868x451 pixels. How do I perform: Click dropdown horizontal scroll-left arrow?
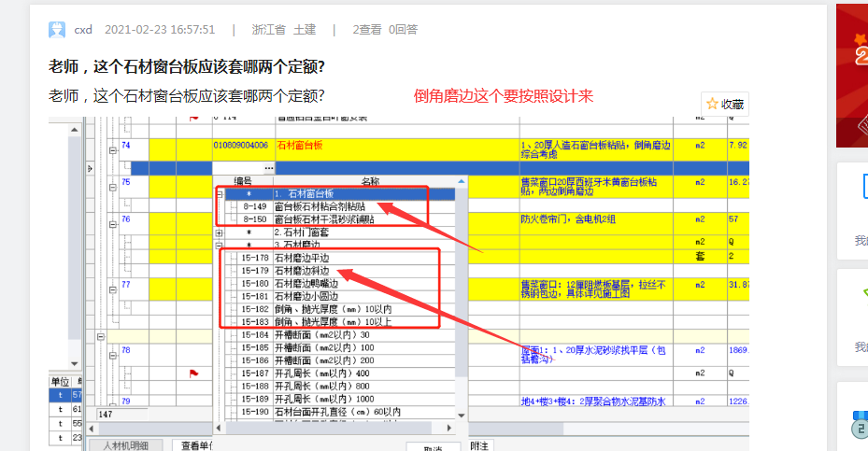point(219,428)
